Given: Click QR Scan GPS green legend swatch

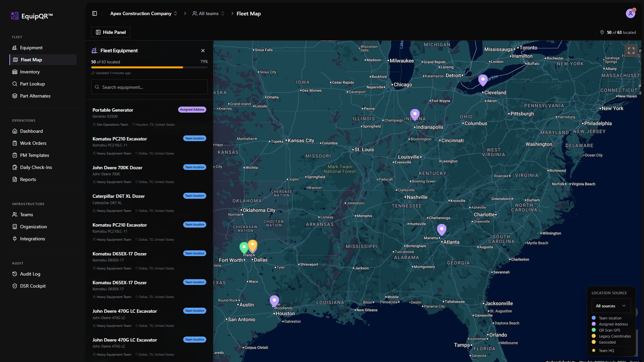Looking at the screenshot, I should coord(594,330).
